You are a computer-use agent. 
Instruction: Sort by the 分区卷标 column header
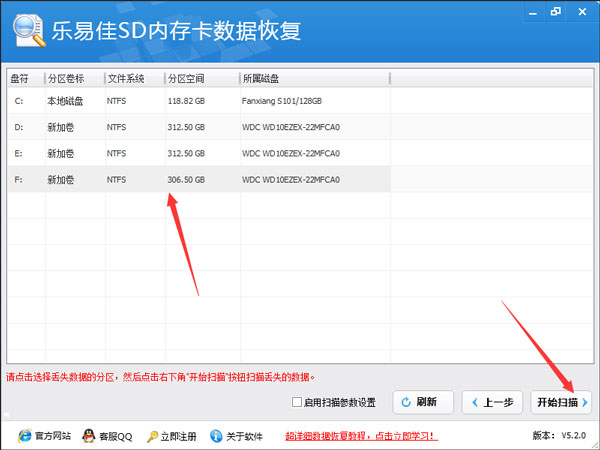click(66, 79)
